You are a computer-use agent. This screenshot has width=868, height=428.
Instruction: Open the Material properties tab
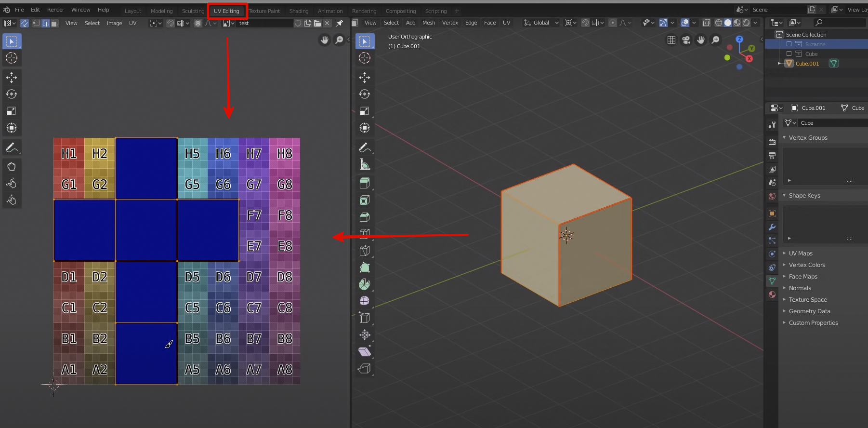tap(772, 294)
